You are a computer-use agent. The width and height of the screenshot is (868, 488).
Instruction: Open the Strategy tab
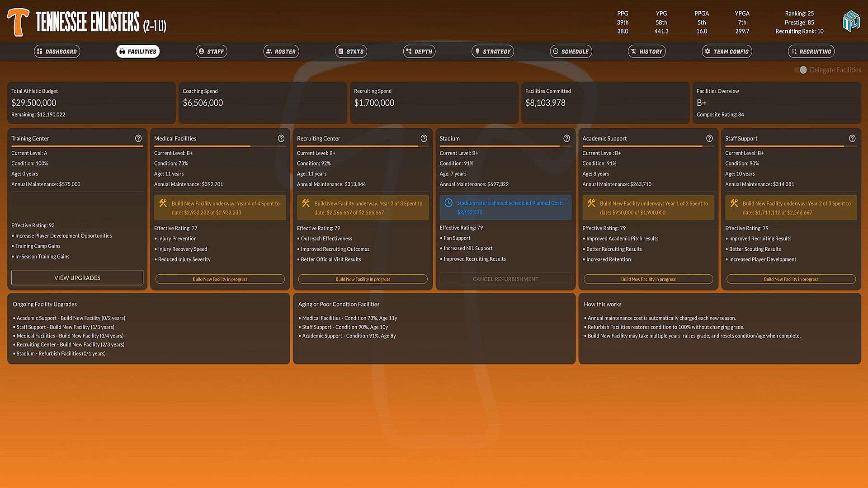coord(493,52)
